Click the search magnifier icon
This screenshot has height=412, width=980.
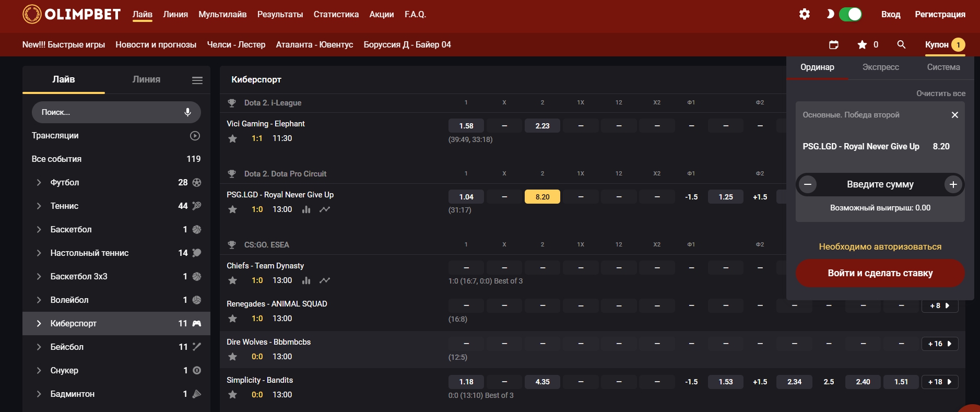[x=901, y=45]
